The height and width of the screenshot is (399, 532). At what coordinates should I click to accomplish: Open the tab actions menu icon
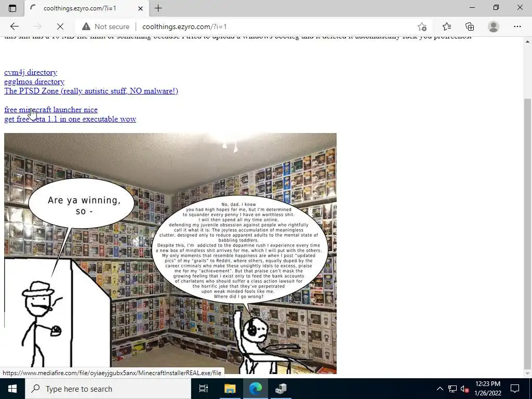click(12, 8)
